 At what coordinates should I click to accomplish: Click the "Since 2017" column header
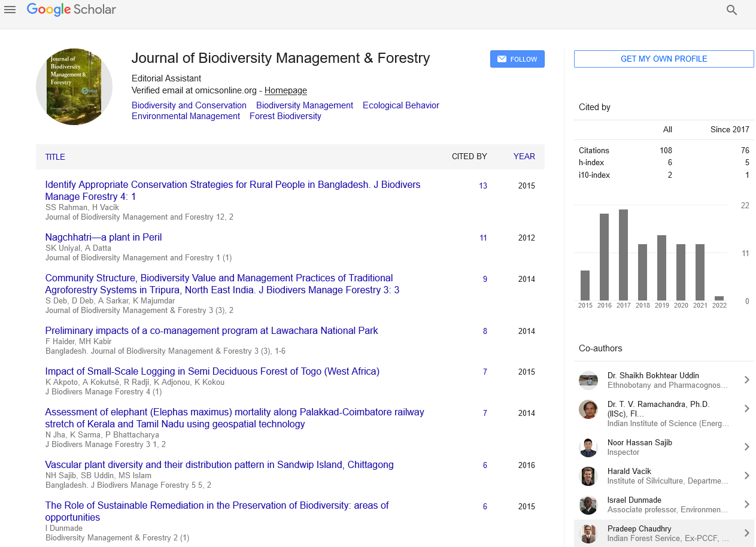click(x=730, y=129)
